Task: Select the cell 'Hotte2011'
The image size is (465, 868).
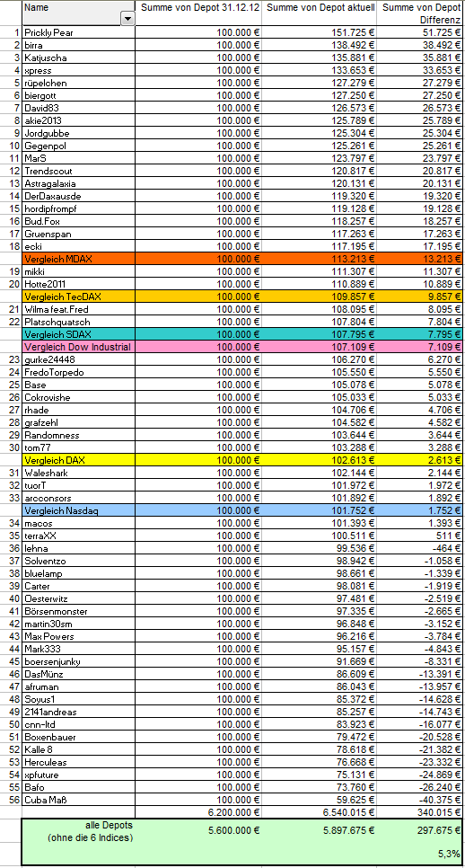Action: point(78,284)
